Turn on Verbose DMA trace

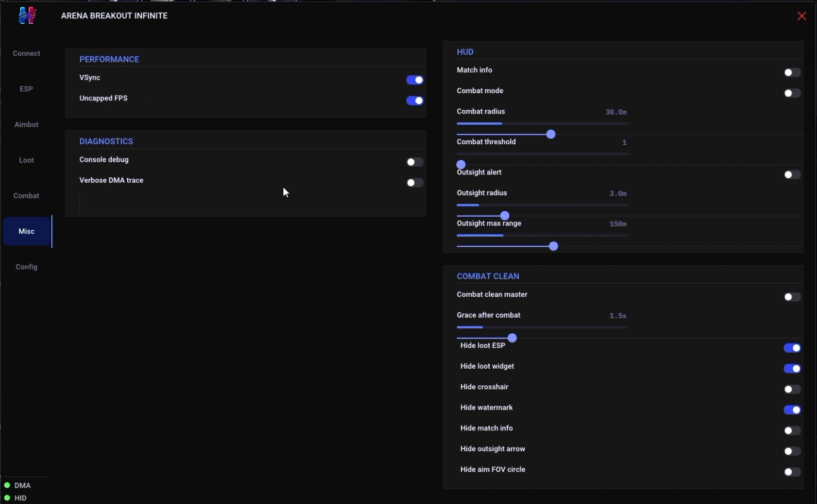point(415,183)
